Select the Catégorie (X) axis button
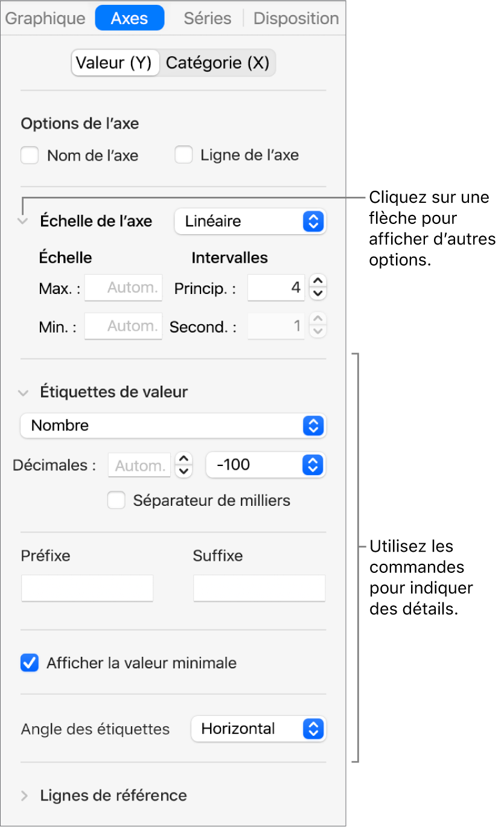The width and height of the screenshot is (504, 827). [x=217, y=63]
